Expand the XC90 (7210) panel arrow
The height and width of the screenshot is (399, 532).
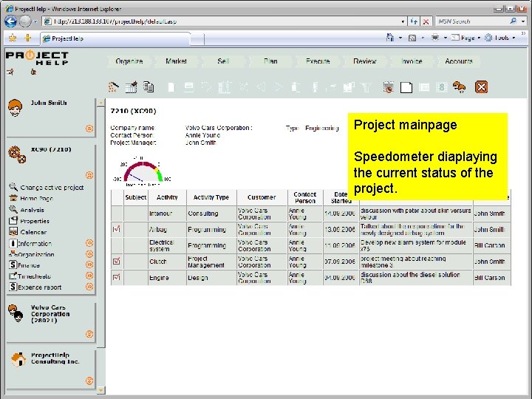tap(89, 175)
